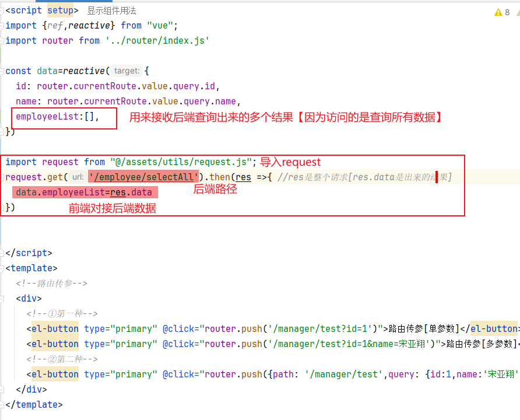The height and width of the screenshot is (420, 520).
Task: Click the '//res是整个请求' comment
Action: 364,177
